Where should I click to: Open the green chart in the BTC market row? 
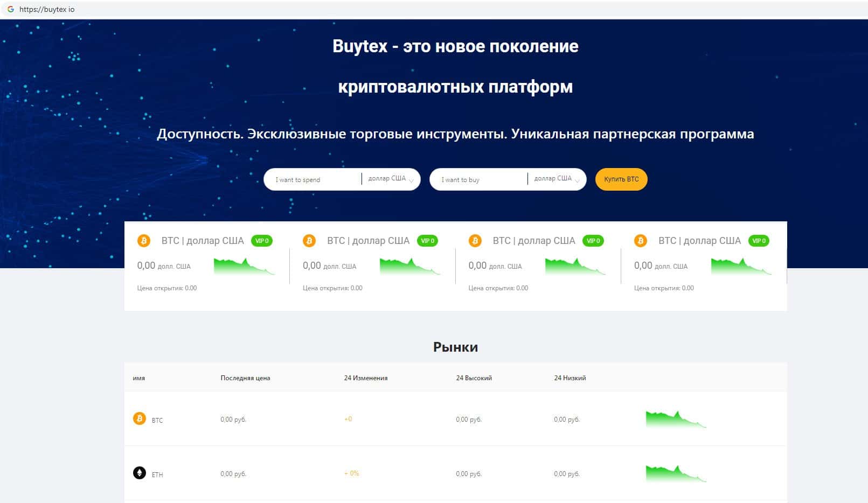pos(676,420)
